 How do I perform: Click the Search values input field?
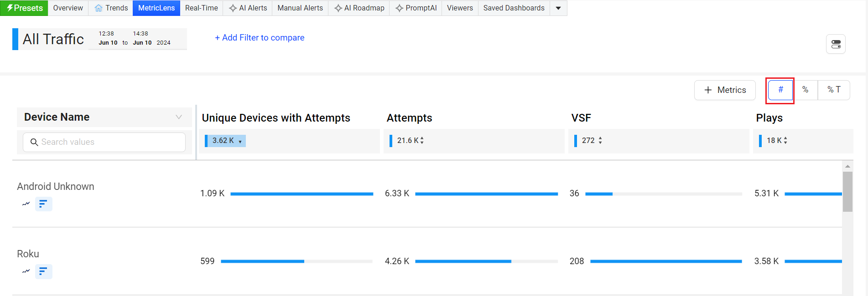109,142
